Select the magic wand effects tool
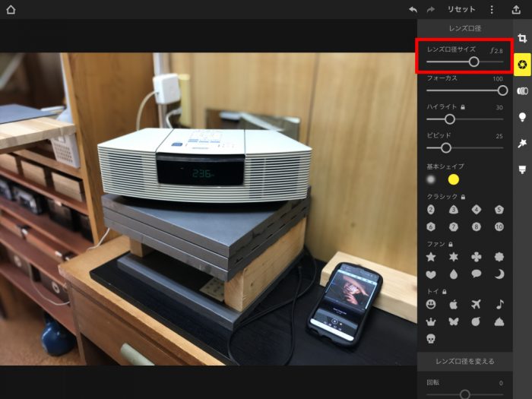The height and width of the screenshot is (399, 532). pos(522,143)
